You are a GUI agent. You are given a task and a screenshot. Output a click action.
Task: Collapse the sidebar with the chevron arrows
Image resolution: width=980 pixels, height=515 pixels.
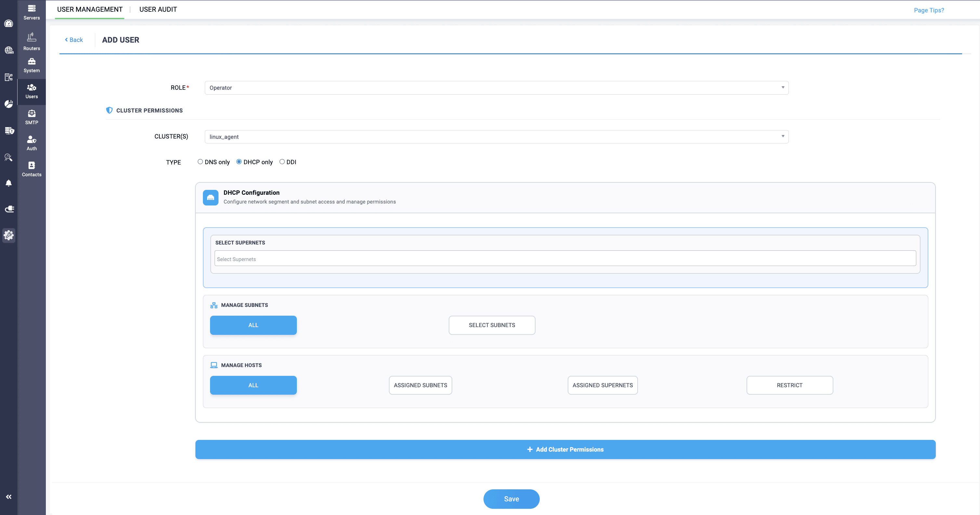[x=8, y=496]
